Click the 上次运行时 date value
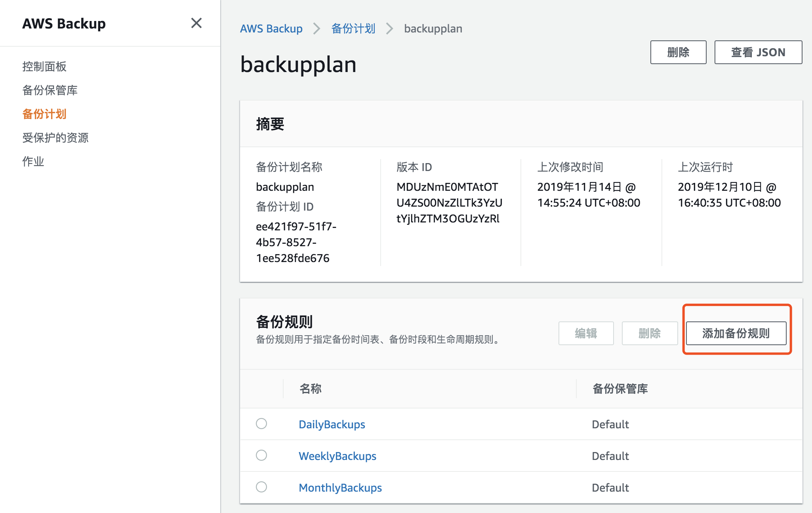The width and height of the screenshot is (812, 513). 729,195
